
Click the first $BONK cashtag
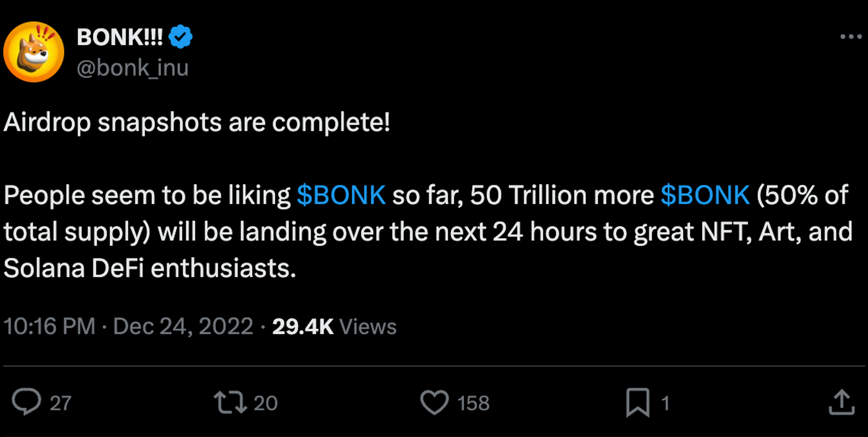pos(341,195)
